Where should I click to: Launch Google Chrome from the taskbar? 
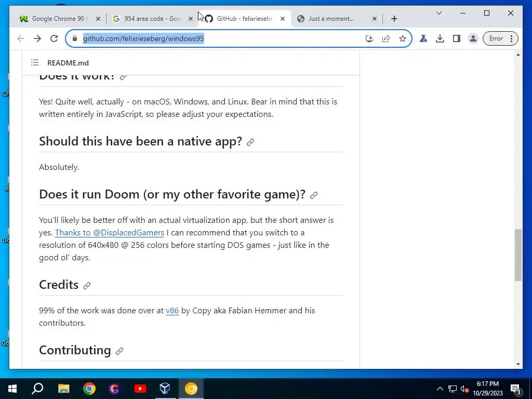(89, 389)
